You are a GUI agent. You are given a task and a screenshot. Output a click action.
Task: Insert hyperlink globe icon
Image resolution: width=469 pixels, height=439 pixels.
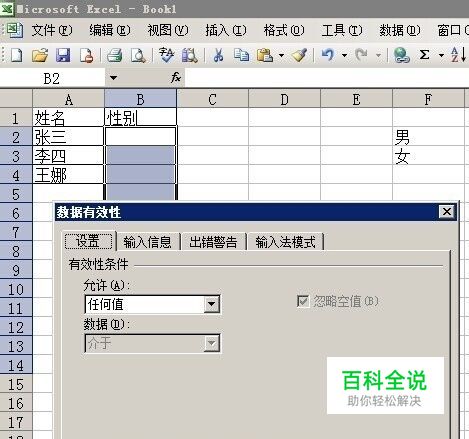click(x=401, y=55)
